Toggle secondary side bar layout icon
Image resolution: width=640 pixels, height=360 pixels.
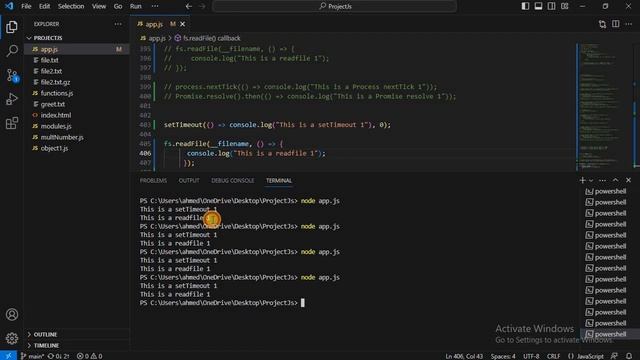[x=551, y=6]
